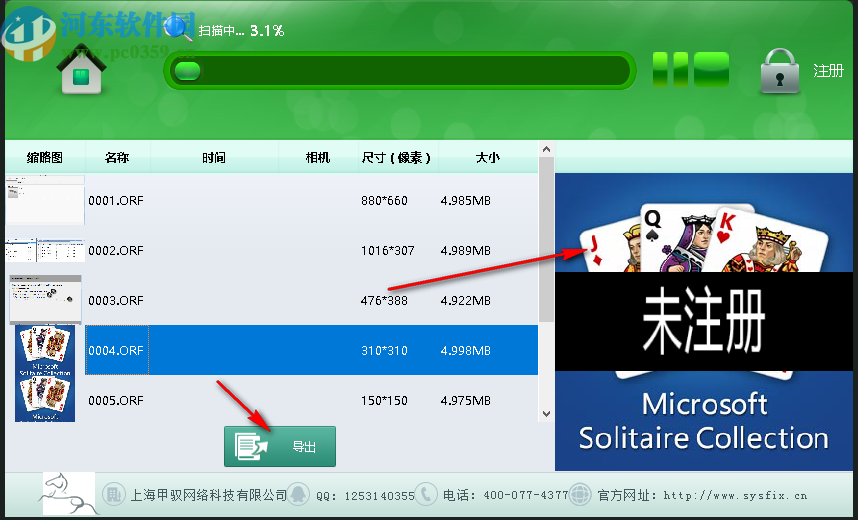
Task: Click the thumbnail of 0003.ORF
Action: (45, 300)
